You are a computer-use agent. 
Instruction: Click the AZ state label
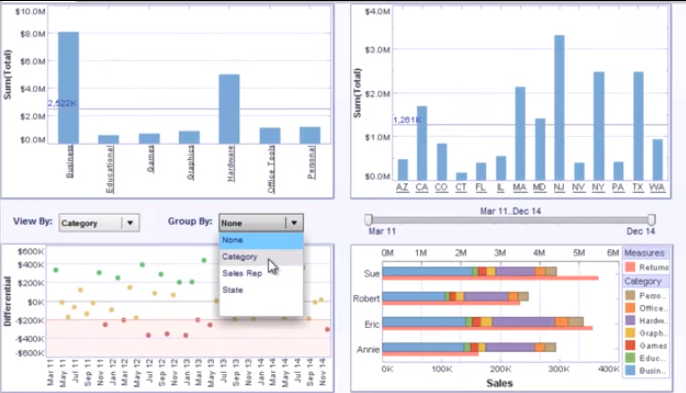click(402, 187)
